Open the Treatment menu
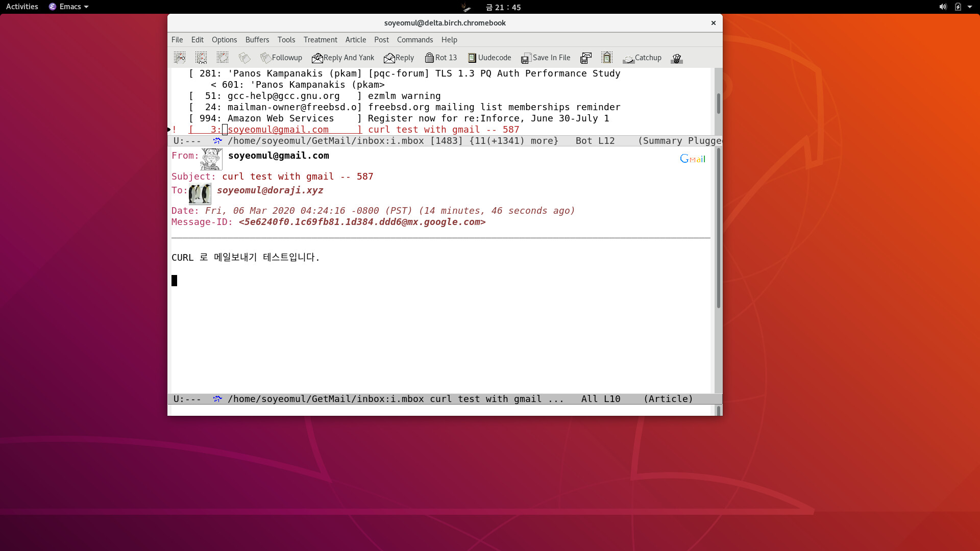This screenshot has height=551, width=980. pos(321,40)
